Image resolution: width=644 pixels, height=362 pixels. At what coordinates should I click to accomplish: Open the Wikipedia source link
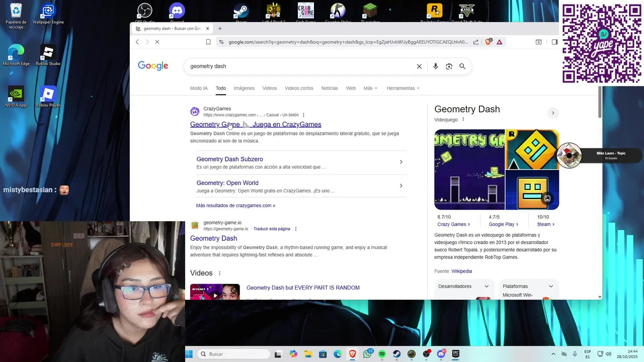click(461, 271)
